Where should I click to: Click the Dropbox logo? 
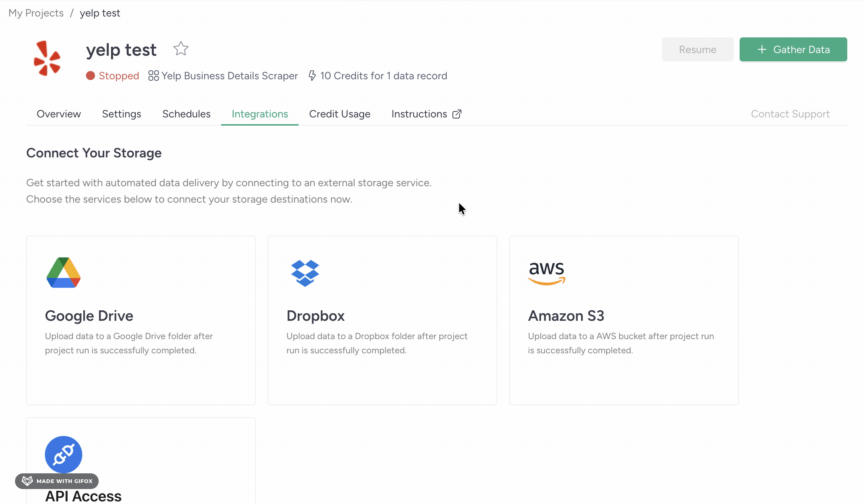pos(305,273)
